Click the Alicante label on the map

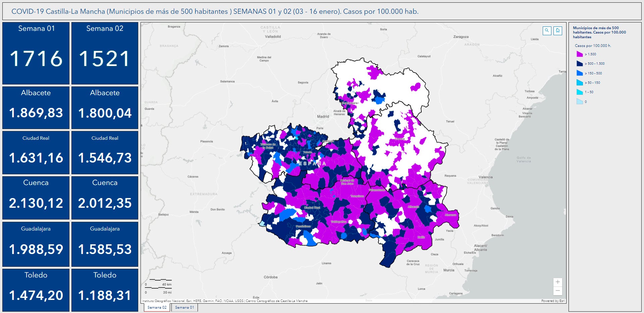[481, 248]
